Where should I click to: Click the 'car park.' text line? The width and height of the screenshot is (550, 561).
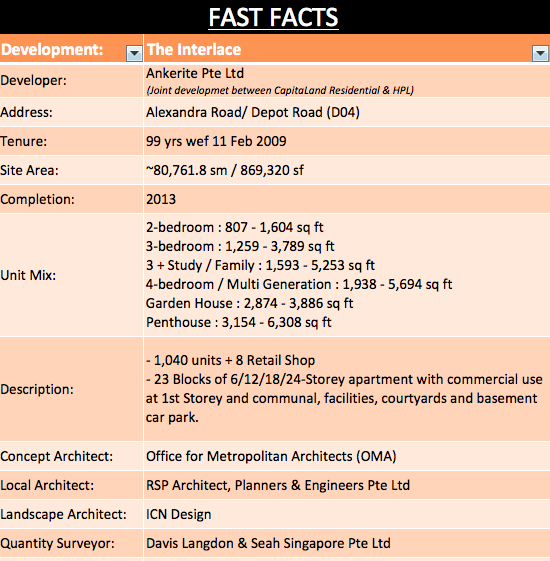(x=172, y=417)
